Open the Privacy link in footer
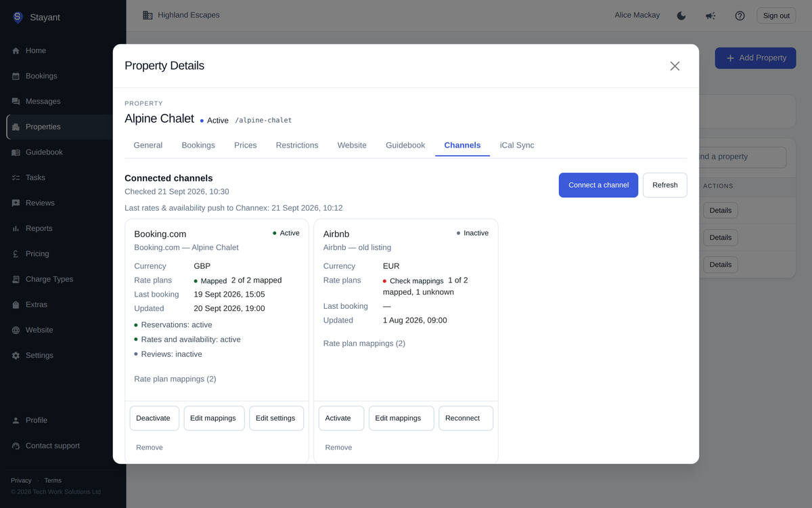 tap(21, 481)
